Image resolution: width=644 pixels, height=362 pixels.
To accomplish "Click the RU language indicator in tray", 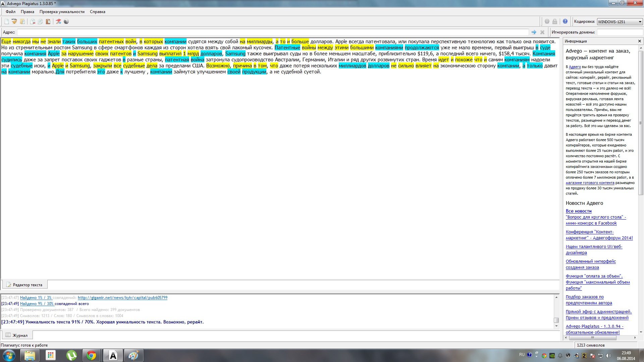I will (x=522, y=355).
